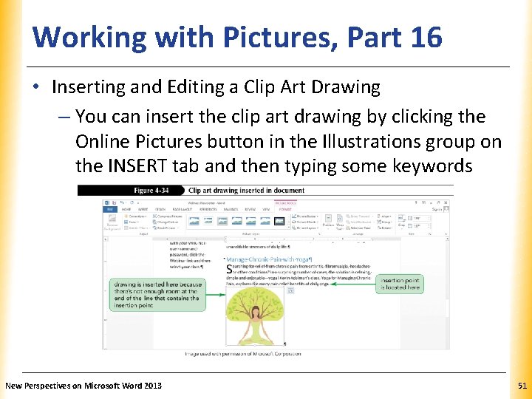Open the REVIEW ribbon tab
The height and width of the screenshot is (399, 532).
[250, 209]
